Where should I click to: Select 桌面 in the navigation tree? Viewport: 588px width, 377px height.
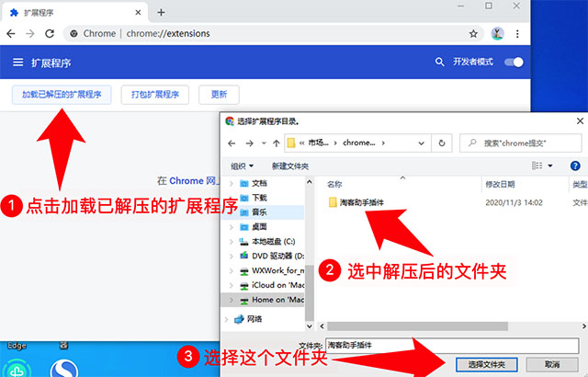click(x=259, y=227)
